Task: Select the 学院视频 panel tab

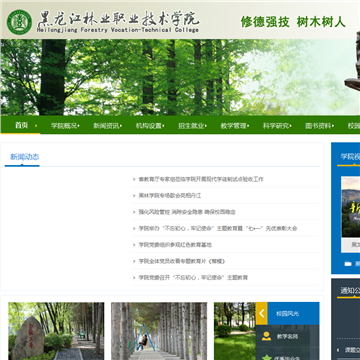Action: [x=350, y=157]
